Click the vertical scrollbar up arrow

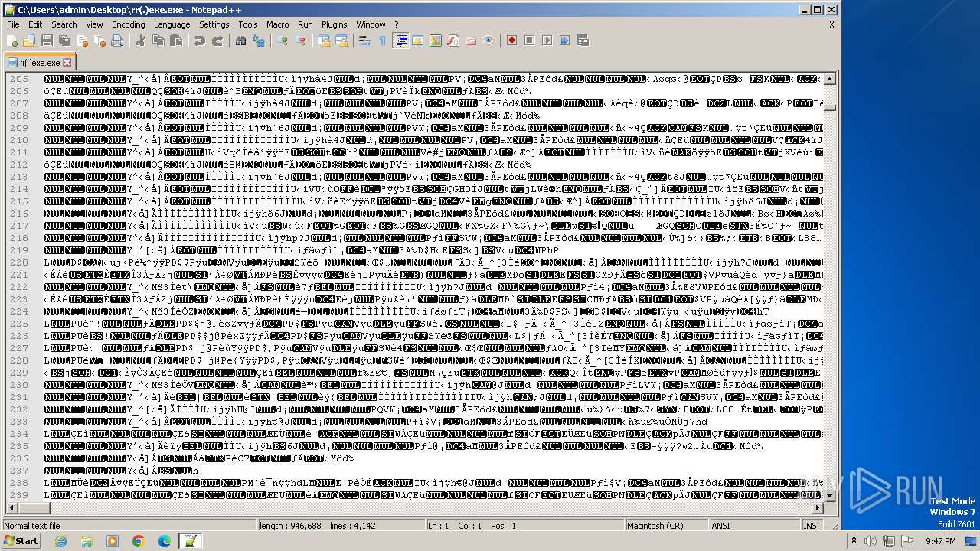click(x=830, y=79)
